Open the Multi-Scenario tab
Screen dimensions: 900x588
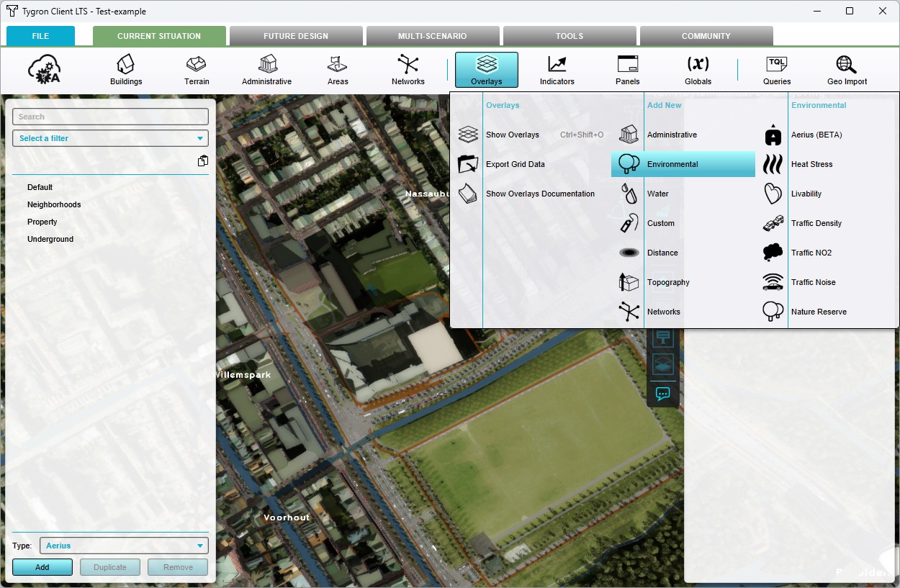[x=432, y=36]
